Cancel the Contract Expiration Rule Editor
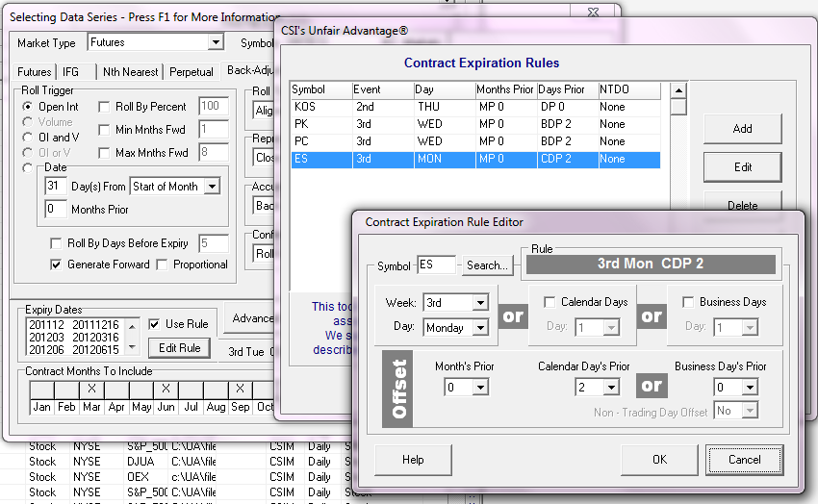 pos(745,460)
